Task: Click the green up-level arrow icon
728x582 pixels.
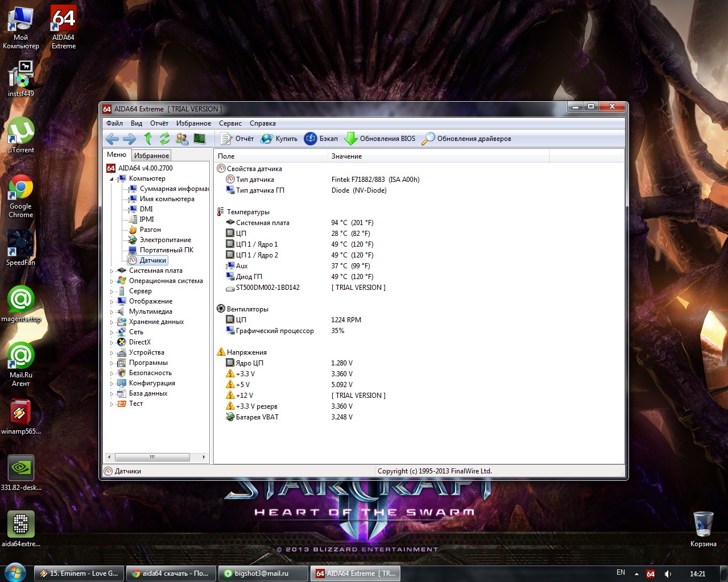Action: point(148,139)
